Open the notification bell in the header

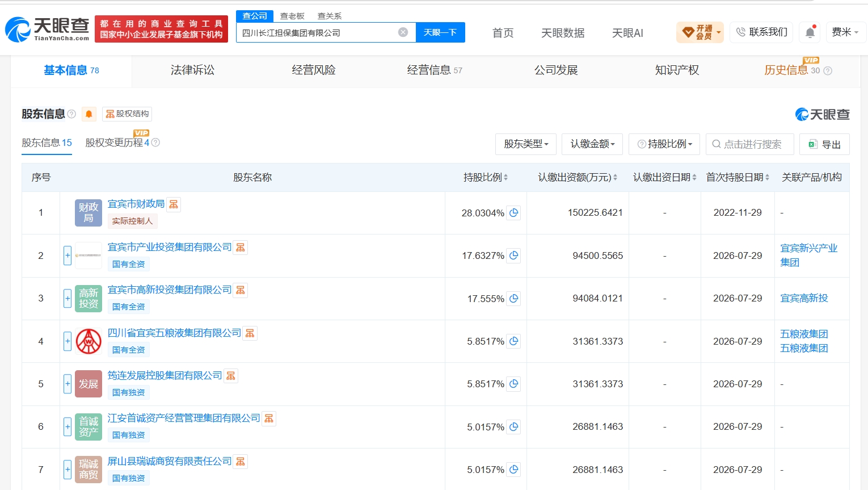(810, 32)
